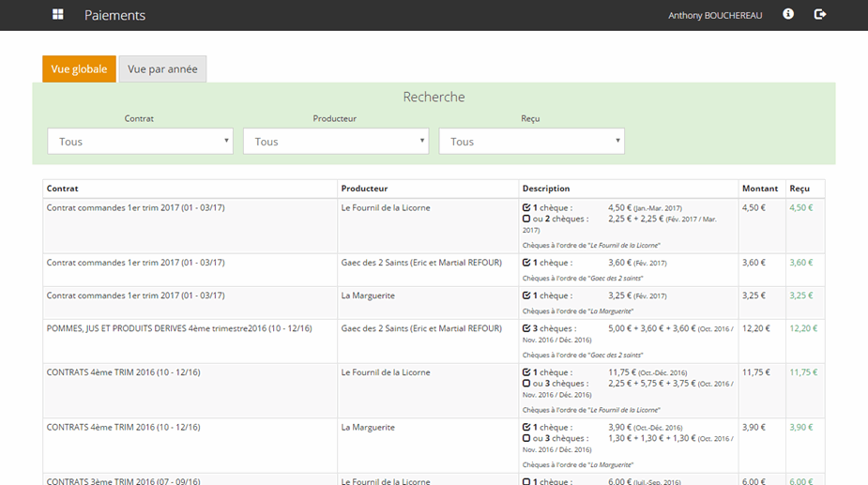Viewport: 868px width, 485px height.
Task: Expand the Reçu filter dropdown
Action: click(531, 142)
